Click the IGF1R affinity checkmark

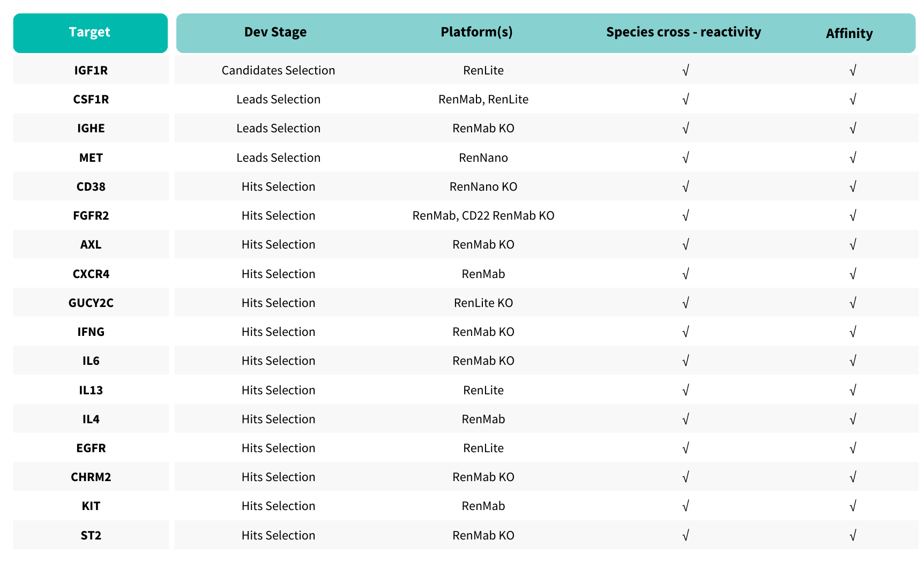853,70
